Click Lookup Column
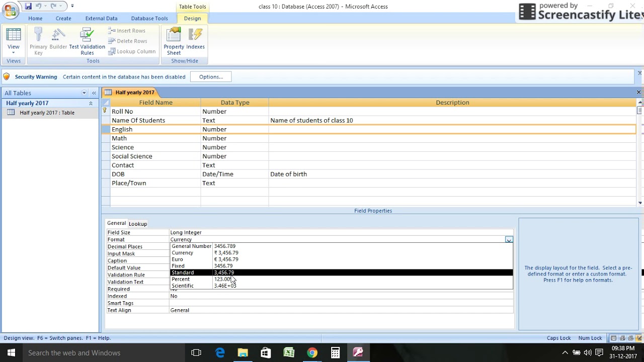 click(x=131, y=51)
